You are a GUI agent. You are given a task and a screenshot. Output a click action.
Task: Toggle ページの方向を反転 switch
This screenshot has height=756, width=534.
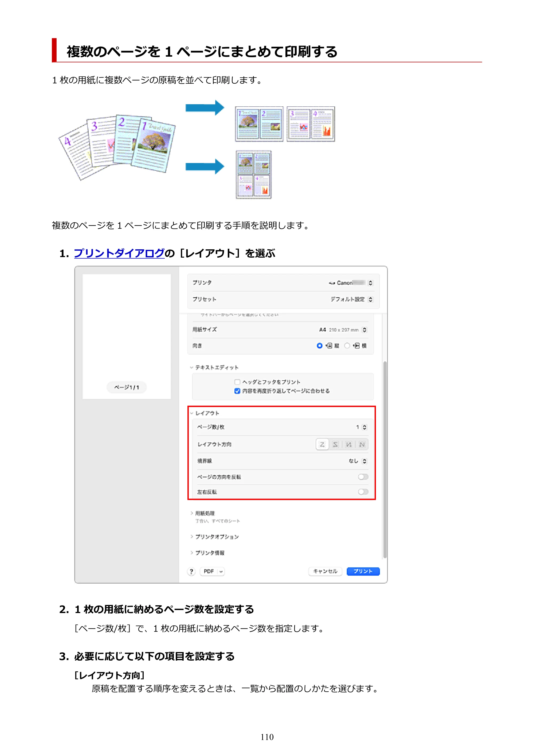pyautogui.click(x=363, y=477)
